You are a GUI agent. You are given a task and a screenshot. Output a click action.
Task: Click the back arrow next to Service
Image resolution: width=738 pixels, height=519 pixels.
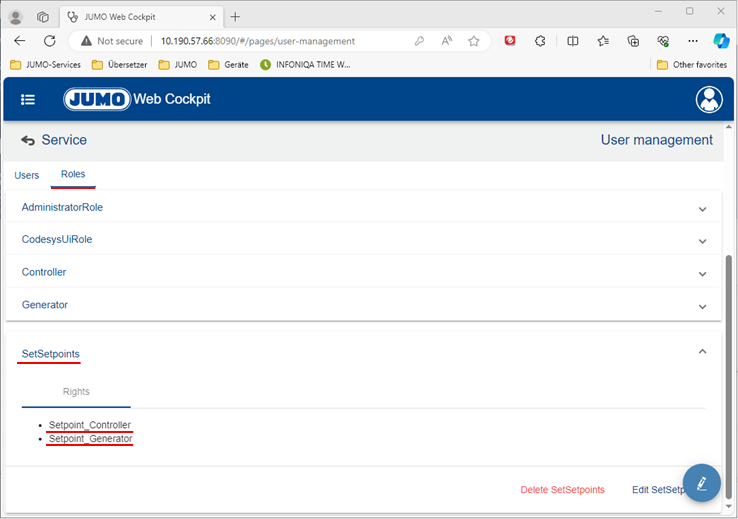[27, 141]
